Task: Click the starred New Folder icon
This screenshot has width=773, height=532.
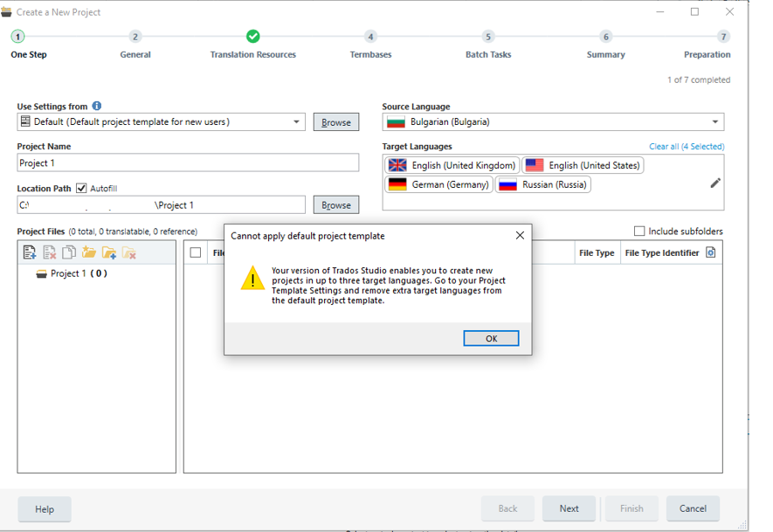Action: pos(89,252)
